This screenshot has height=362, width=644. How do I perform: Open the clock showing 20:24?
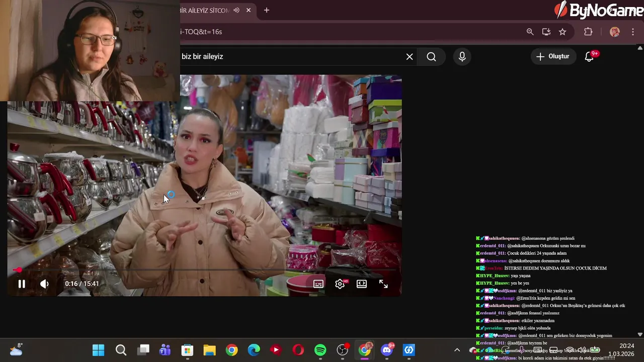tap(621, 350)
